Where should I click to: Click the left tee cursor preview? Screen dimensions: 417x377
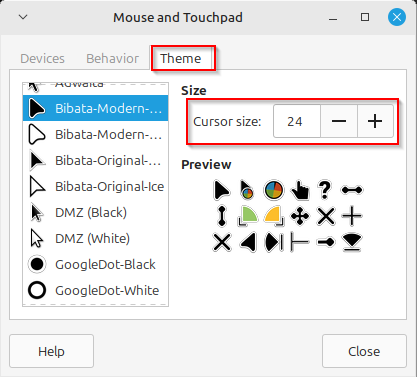(x=300, y=242)
